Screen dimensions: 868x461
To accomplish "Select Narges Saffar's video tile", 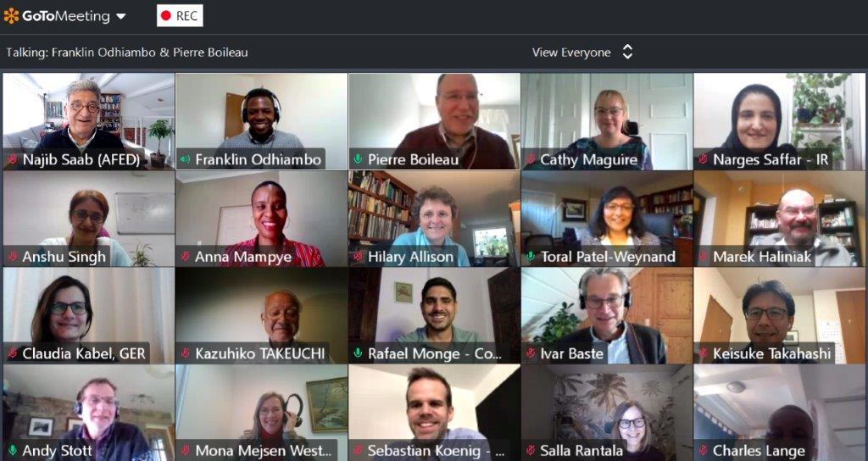I will tap(779, 121).
